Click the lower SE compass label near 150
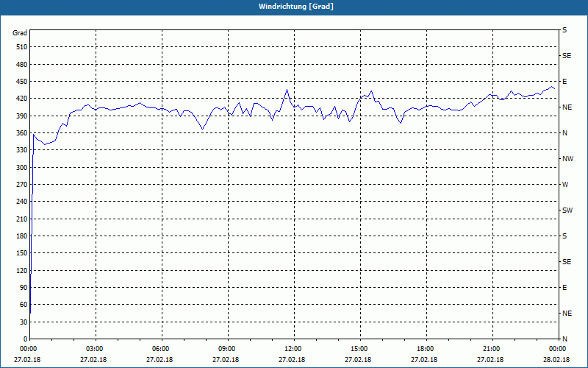 (567, 262)
